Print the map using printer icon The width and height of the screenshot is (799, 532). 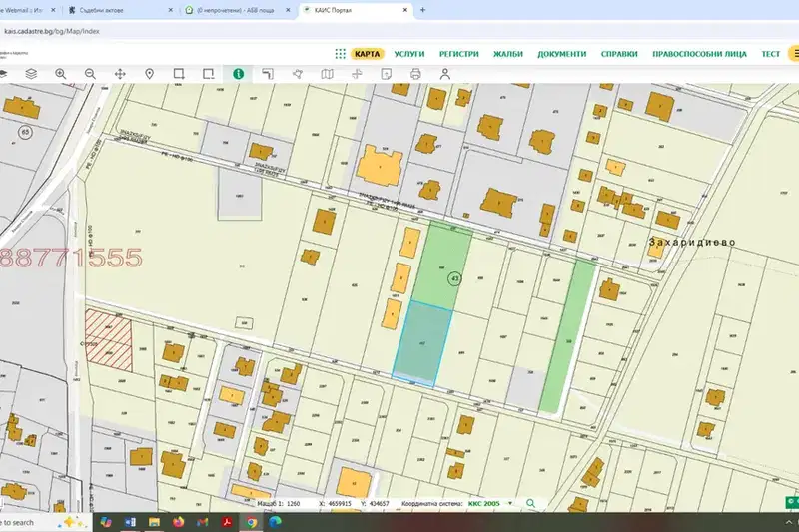pyautogui.click(x=415, y=74)
